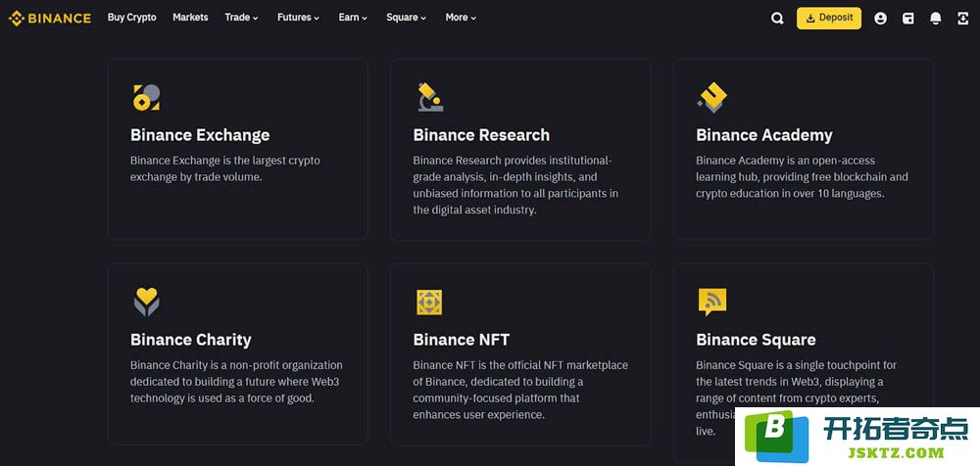Click the Binance Academy description text
Viewport: 980px width, 466px height.
point(802,177)
